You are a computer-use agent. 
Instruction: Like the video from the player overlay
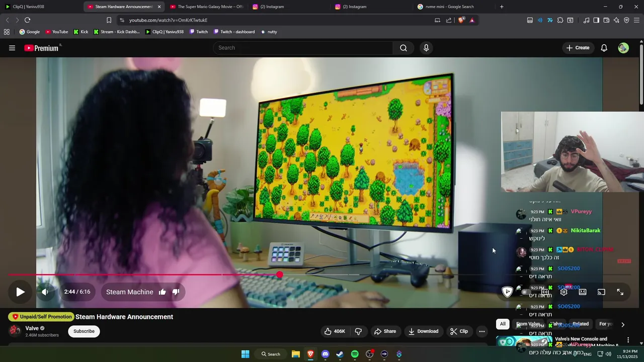162,292
